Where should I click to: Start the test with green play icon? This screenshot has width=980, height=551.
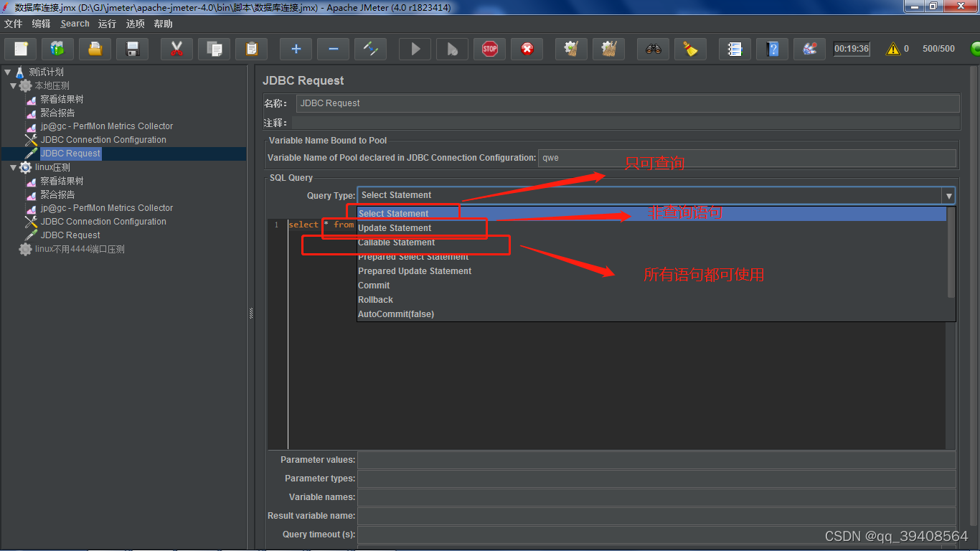415,49
